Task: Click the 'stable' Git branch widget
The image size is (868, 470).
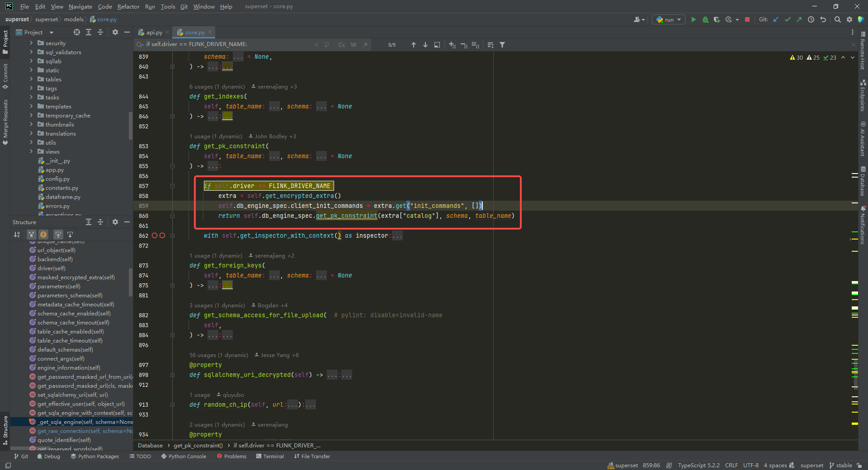Action: (840, 465)
